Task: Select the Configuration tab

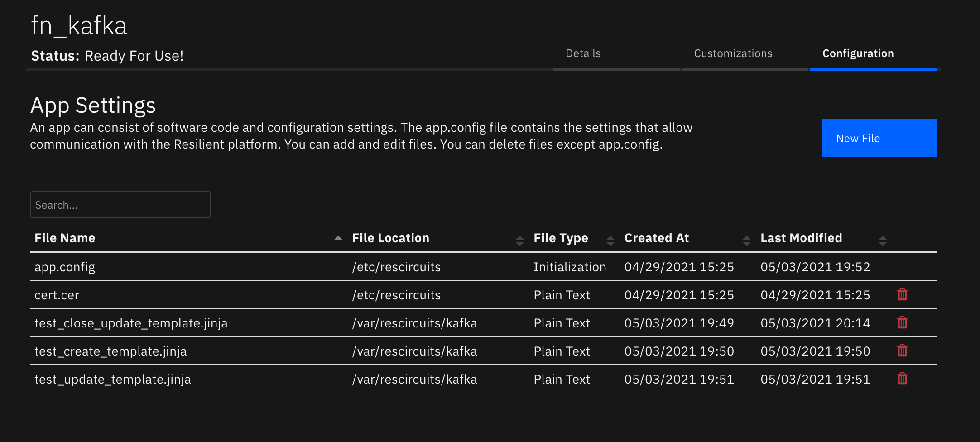Action: tap(858, 53)
